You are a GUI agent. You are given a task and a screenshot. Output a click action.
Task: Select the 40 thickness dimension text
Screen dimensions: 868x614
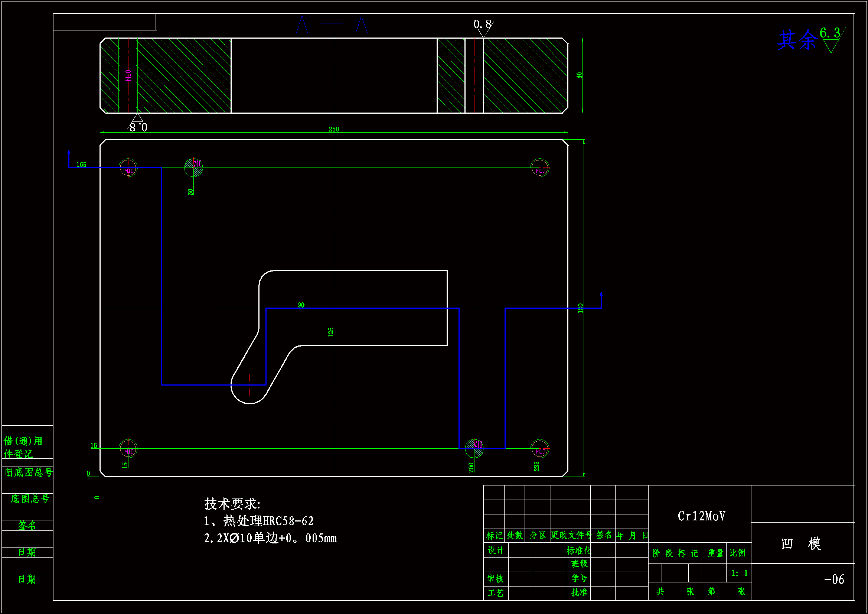(579, 75)
